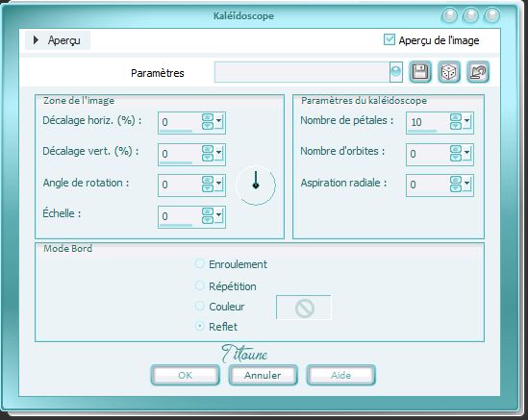The height and width of the screenshot is (420, 528).
Task: Decrease Nombre d'orbites with down arrow
Action: pos(456,158)
